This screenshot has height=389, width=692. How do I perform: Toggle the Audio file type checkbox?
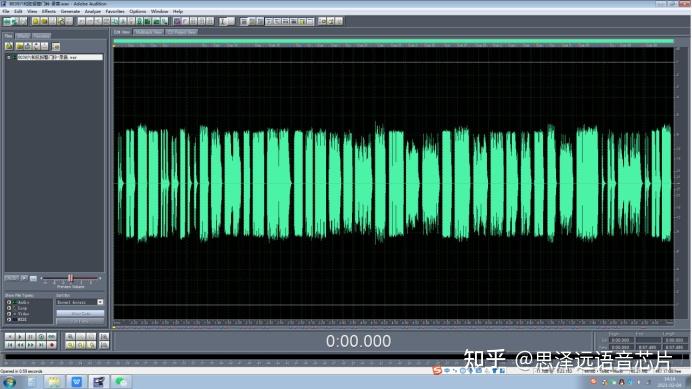point(9,302)
